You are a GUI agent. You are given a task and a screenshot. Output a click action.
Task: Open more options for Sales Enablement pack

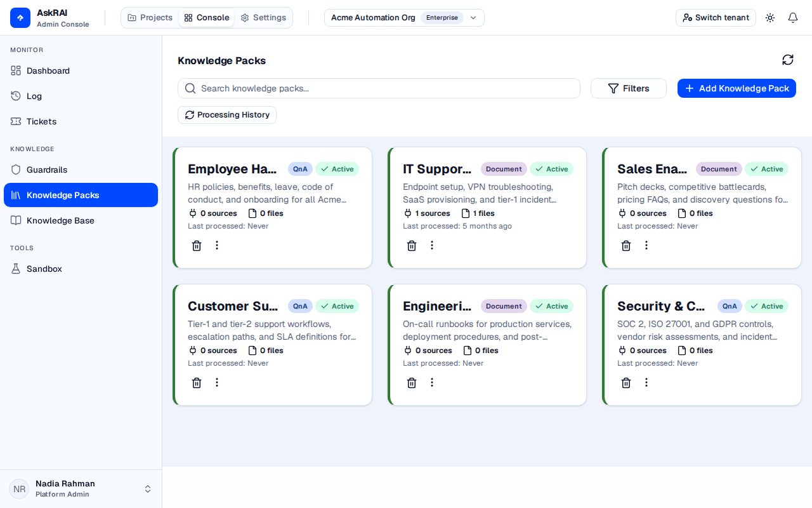pos(646,245)
